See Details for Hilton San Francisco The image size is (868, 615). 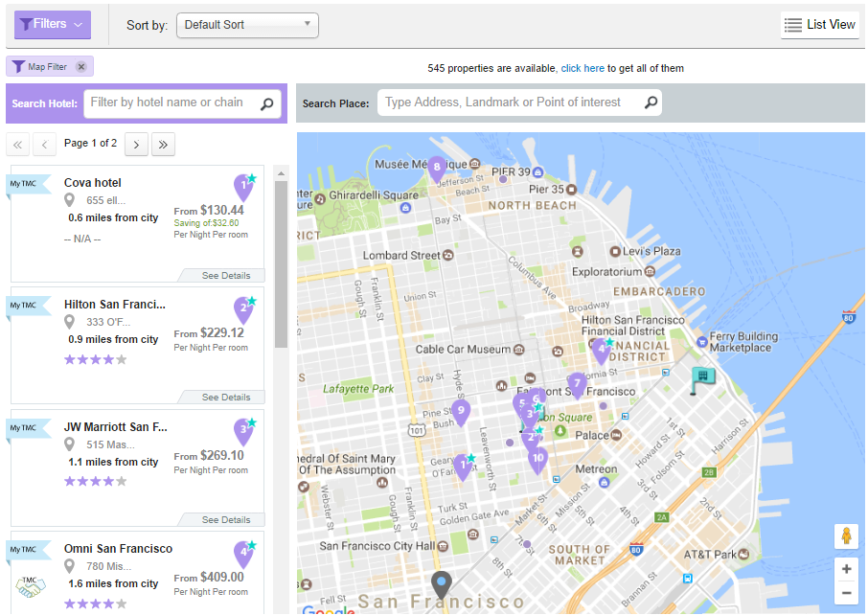click(x=226, y=398)
